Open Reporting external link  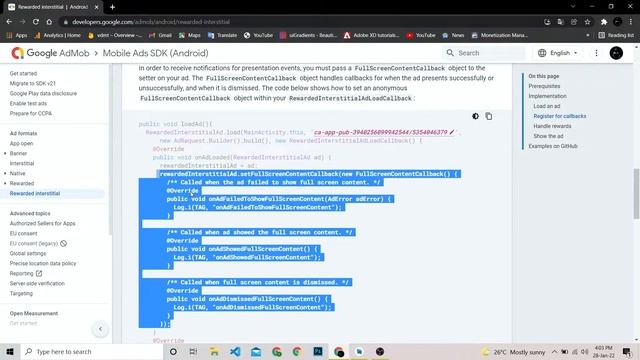pos(26,273)
